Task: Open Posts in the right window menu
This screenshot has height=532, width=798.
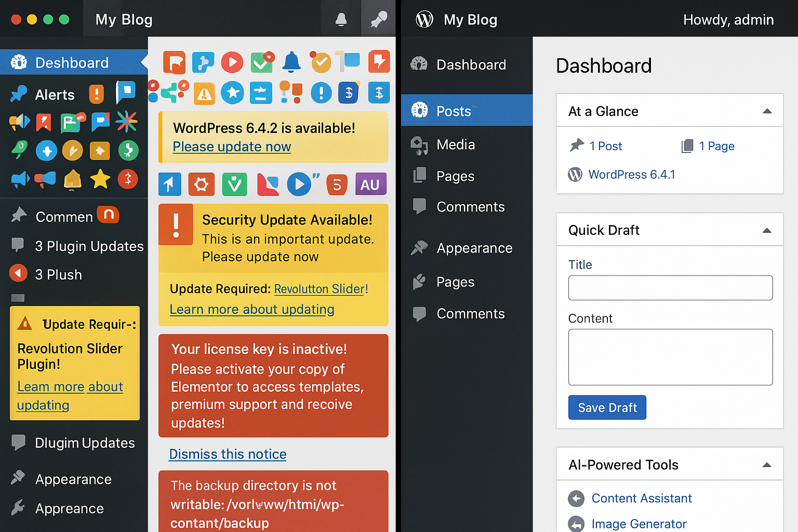Action: pos(467,111)
